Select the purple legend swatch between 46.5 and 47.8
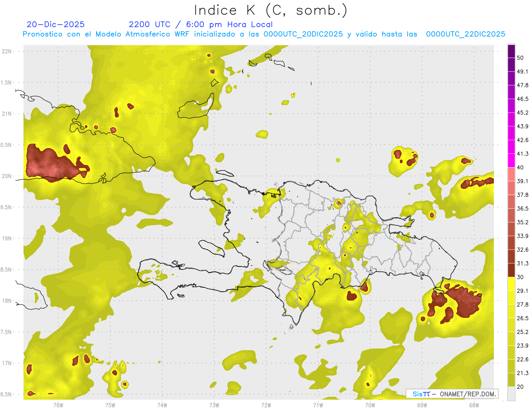Viewport: 532px width, 411px height. coord(512,92)
